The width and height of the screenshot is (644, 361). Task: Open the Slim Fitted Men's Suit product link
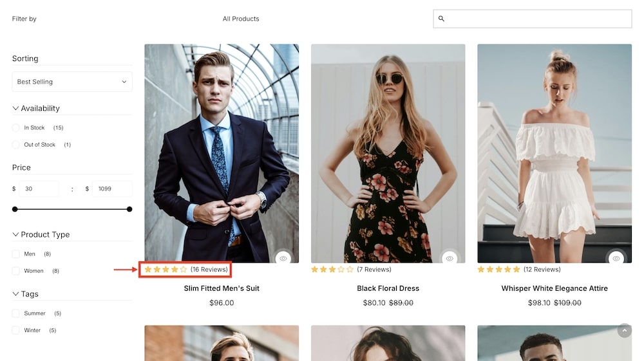(x=222, y=288)
